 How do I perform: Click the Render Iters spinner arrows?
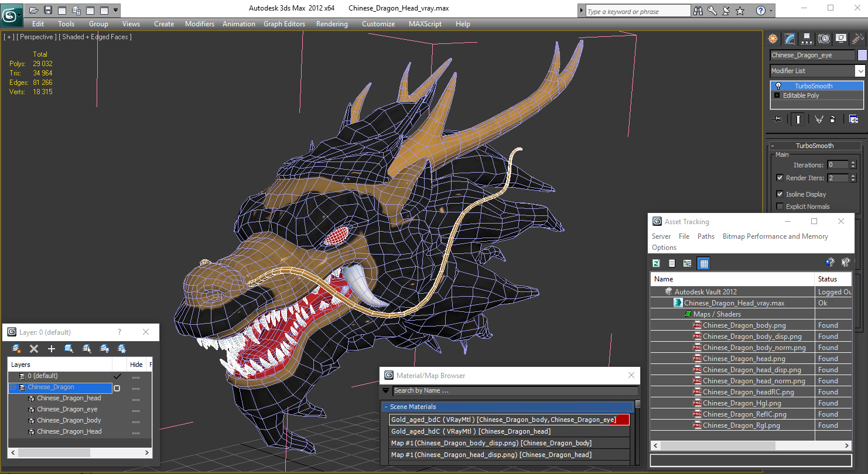pos(853,178)
